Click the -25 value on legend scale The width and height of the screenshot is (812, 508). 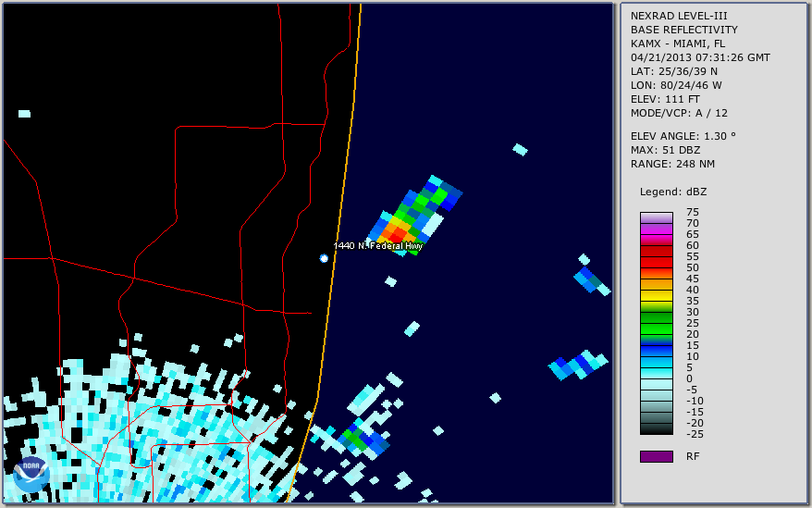coord(695,434)
